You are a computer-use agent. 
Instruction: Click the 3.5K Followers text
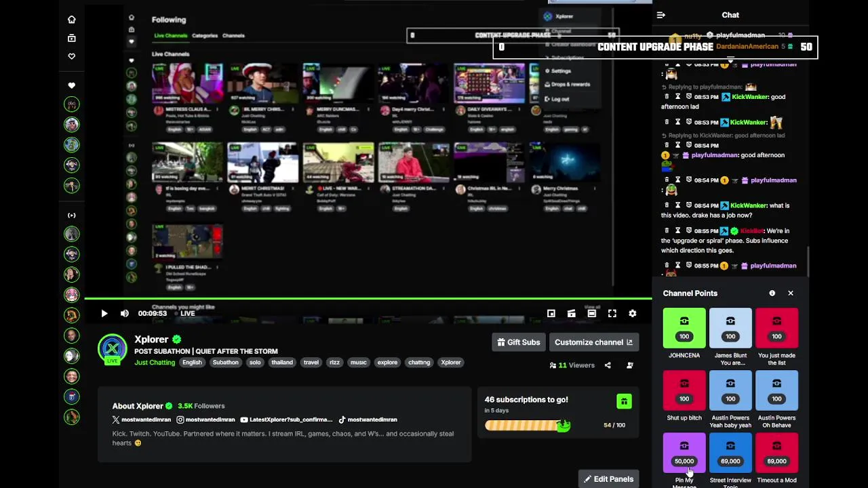click(201, 406)
